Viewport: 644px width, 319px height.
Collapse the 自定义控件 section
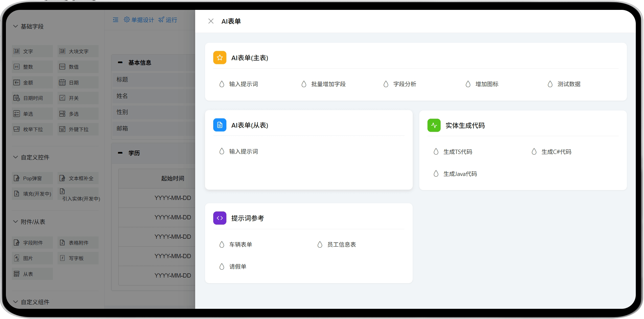(x=15, y=157)
